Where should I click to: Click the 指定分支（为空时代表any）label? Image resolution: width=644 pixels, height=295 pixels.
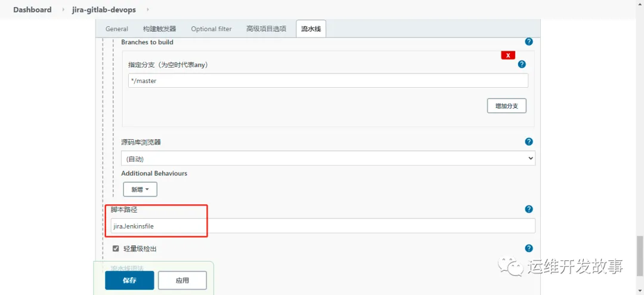click(168, 65)
